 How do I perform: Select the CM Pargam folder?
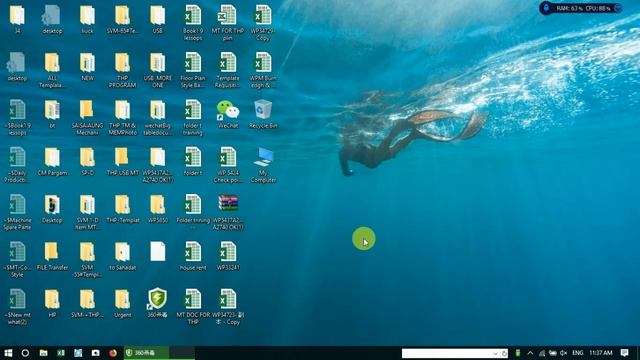click(x=52, y=162)
